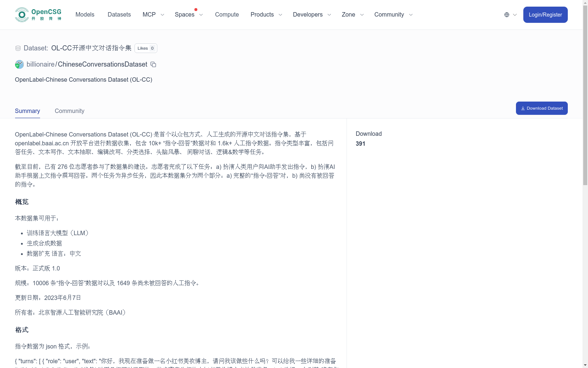Open the Models page
The image size is (588, 368).
pos(85,15)
